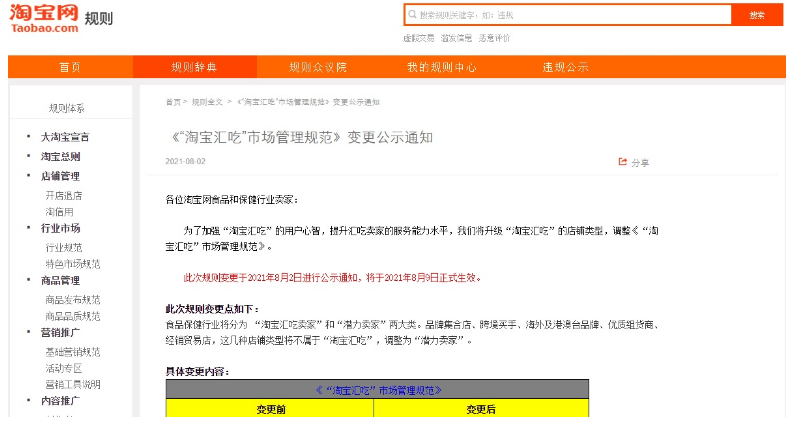The image size is (790, 430).
Task: Open 活动专区 under 营销推广
Action: coord(63,368)
